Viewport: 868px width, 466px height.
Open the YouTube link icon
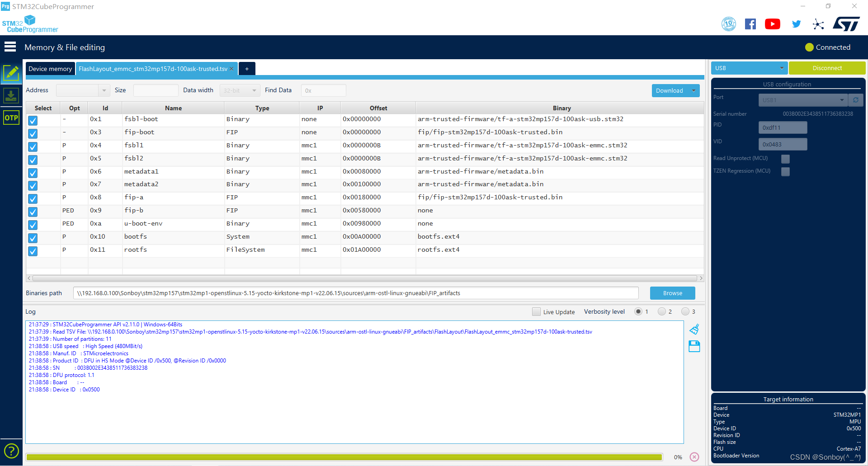(x=773, y=24)
